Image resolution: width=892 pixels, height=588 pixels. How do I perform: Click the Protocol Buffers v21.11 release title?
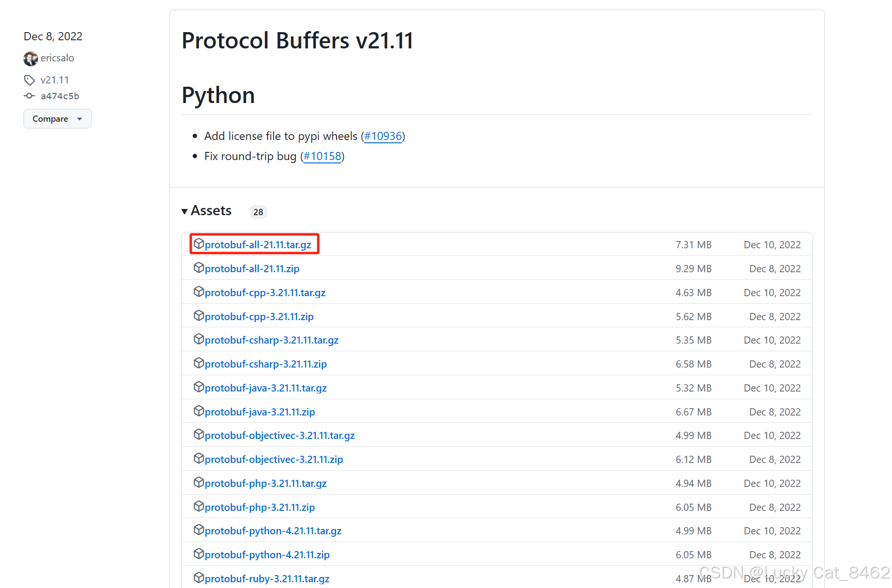(297, 40)
